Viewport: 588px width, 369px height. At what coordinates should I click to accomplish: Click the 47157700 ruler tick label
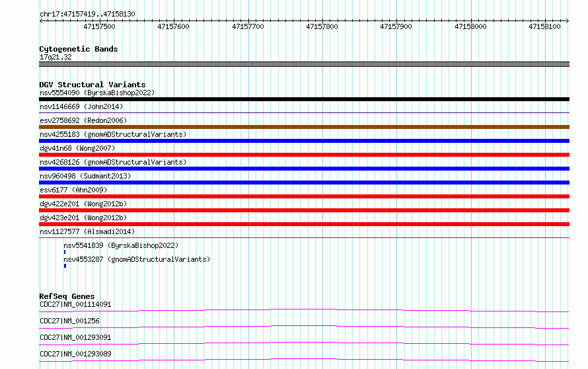click(248, 26)
